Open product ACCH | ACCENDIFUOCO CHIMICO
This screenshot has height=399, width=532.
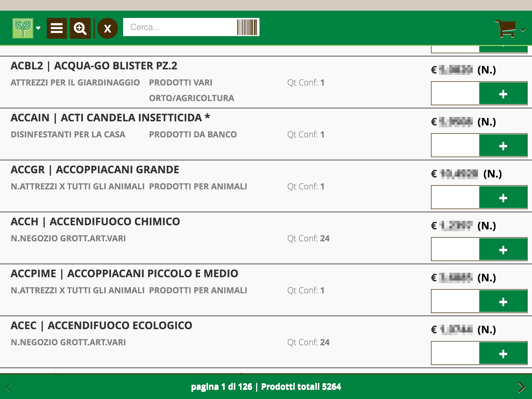pos(95,222)
